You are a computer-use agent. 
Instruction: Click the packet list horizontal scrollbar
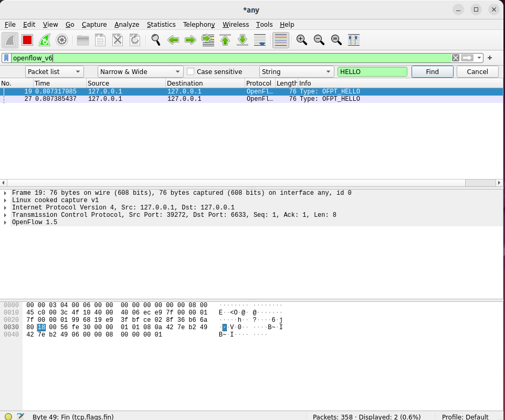236,183
